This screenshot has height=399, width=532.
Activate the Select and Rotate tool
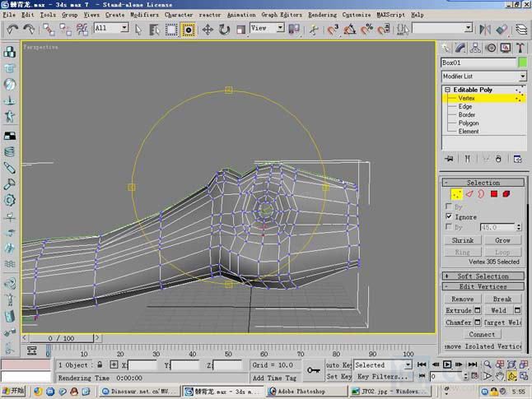tap(224, 30)
